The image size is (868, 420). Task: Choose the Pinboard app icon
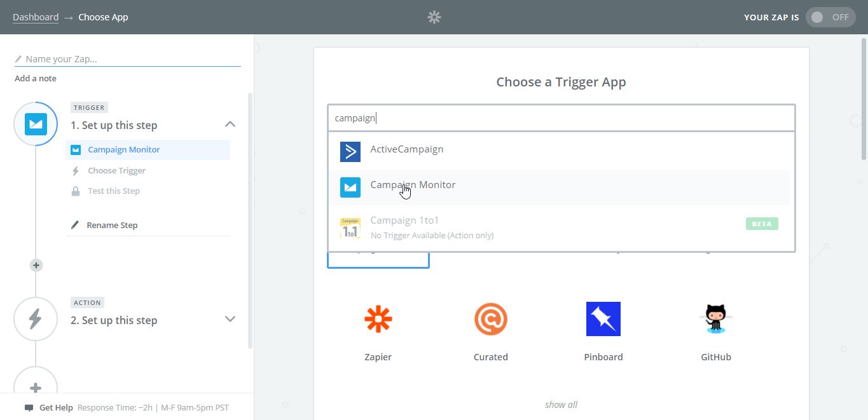click(x=603, y=319)
